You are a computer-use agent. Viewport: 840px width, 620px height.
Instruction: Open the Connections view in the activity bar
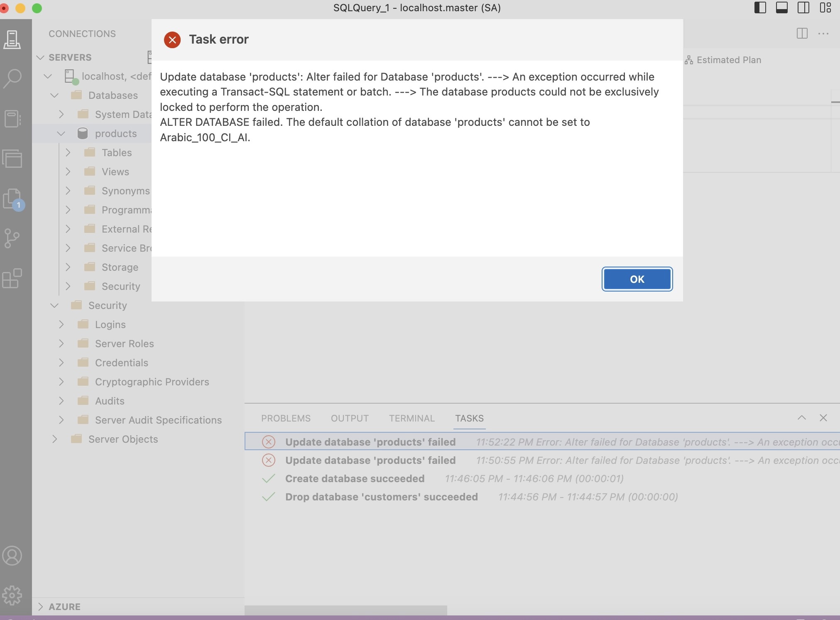[x=12, y=39]
